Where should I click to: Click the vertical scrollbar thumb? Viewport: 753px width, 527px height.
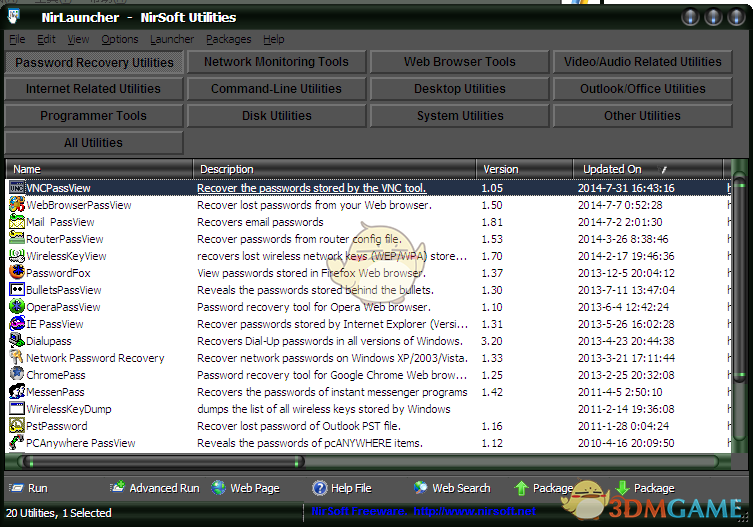click(739, 281)
